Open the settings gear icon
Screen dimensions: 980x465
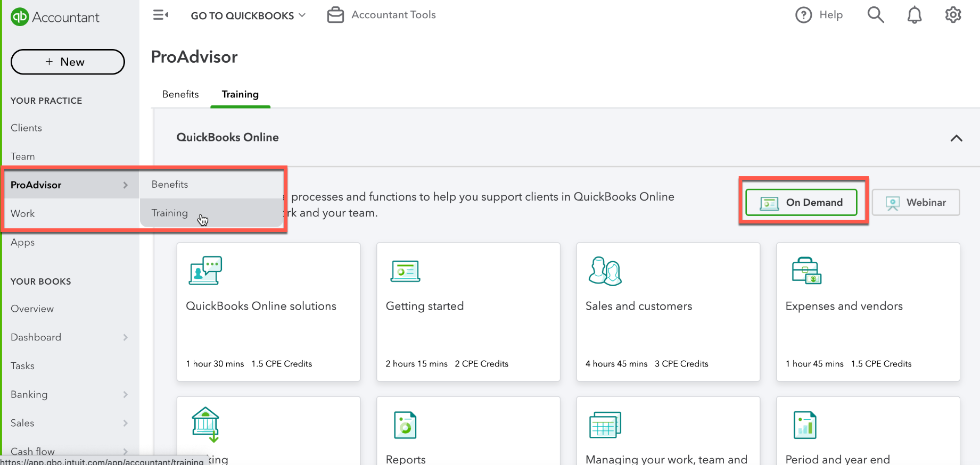point(953,15)
